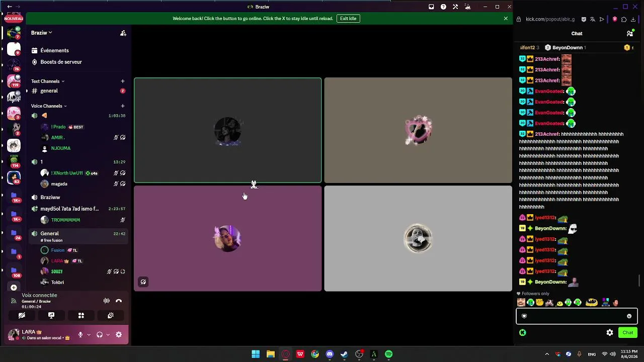Open Spotify from the taskbar

point(389,354)
